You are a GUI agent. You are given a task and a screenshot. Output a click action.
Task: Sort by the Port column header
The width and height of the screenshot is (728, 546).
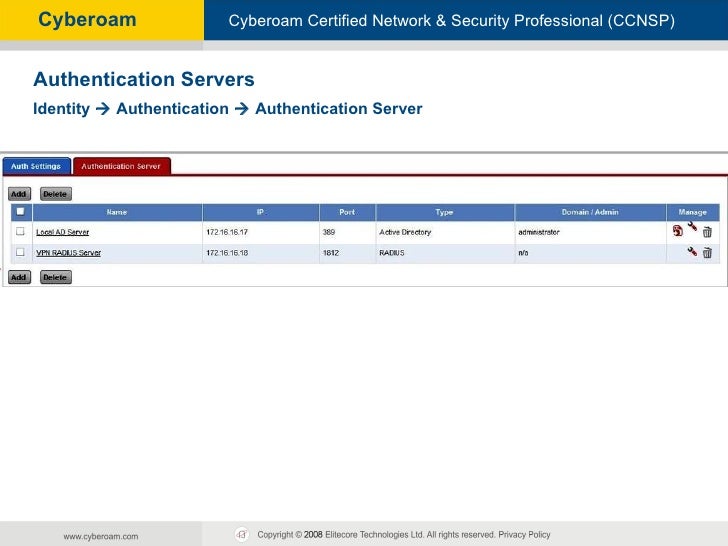click(x=347, y=212)
